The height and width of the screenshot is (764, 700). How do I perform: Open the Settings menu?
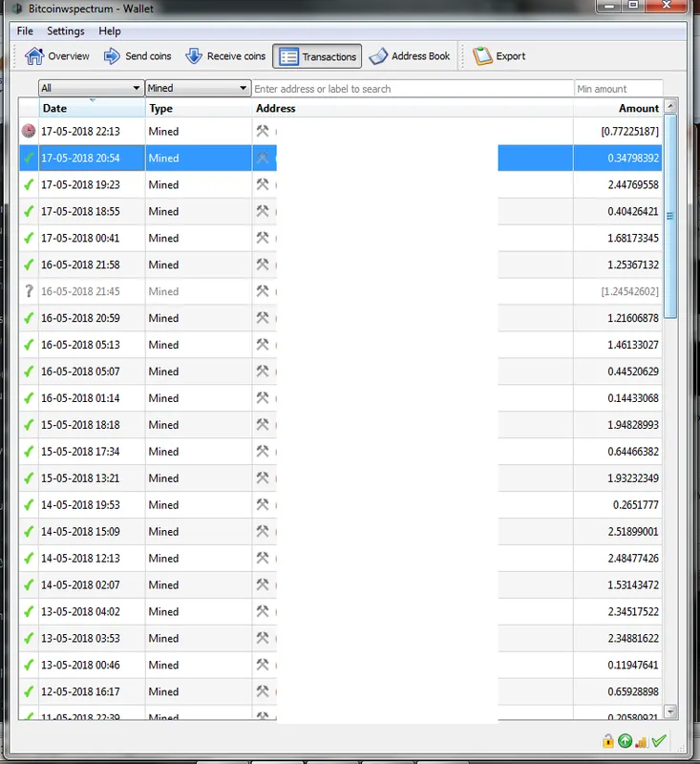[65, 32]
